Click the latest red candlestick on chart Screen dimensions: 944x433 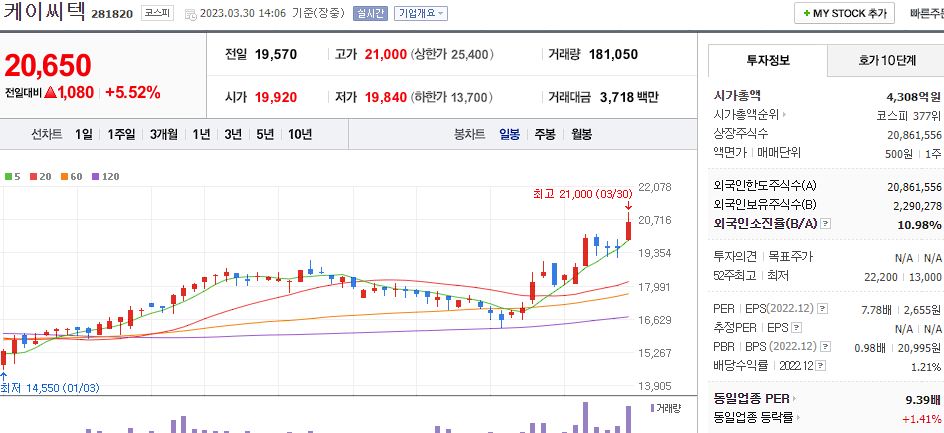(628, 228)
